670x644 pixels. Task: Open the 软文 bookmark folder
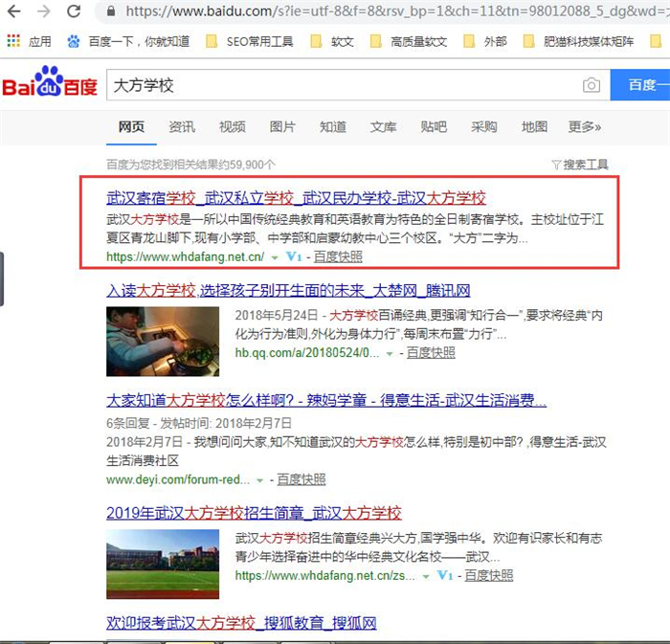coord(332,41)
